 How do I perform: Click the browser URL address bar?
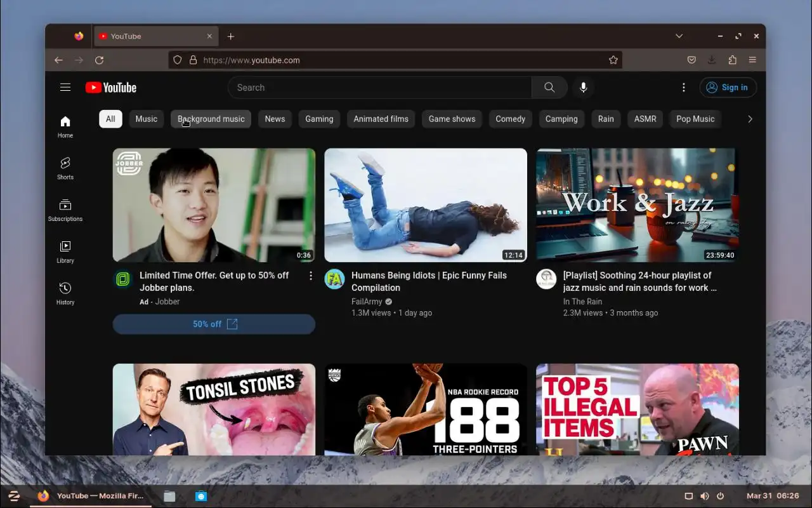pos(395,60)
